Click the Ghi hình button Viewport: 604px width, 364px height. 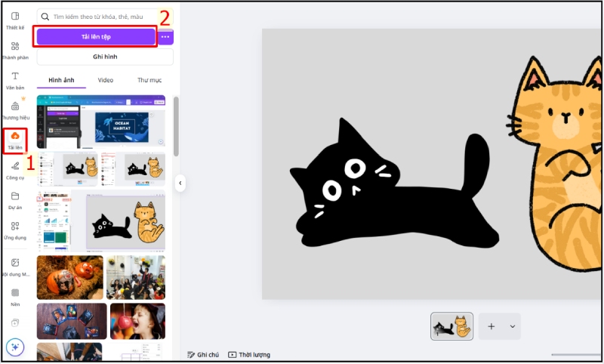pyautogui.click(x=105, y=57)
